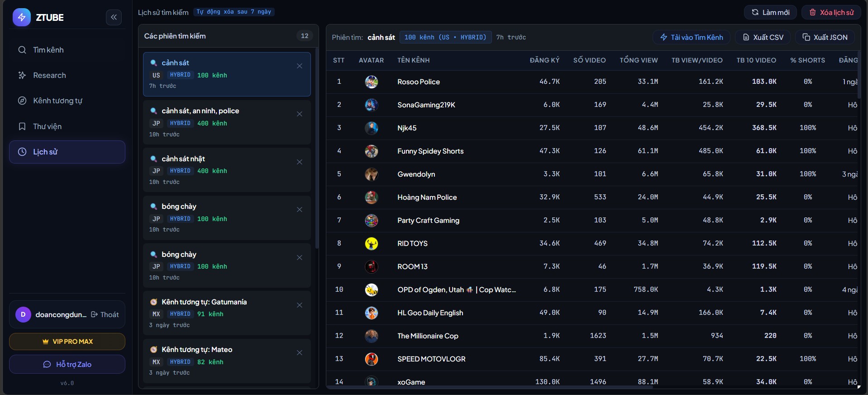Export results with Xuất JSON
868x395 pixels.
(x=825, y=37)
